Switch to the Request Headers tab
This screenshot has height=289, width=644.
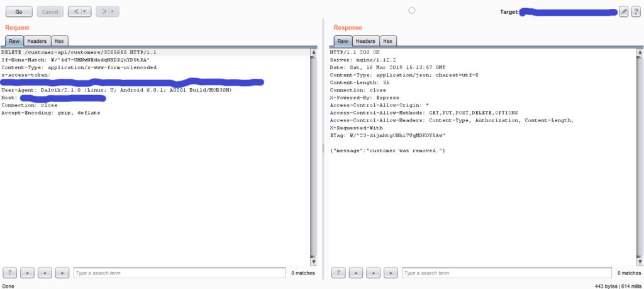click(36, 41)
